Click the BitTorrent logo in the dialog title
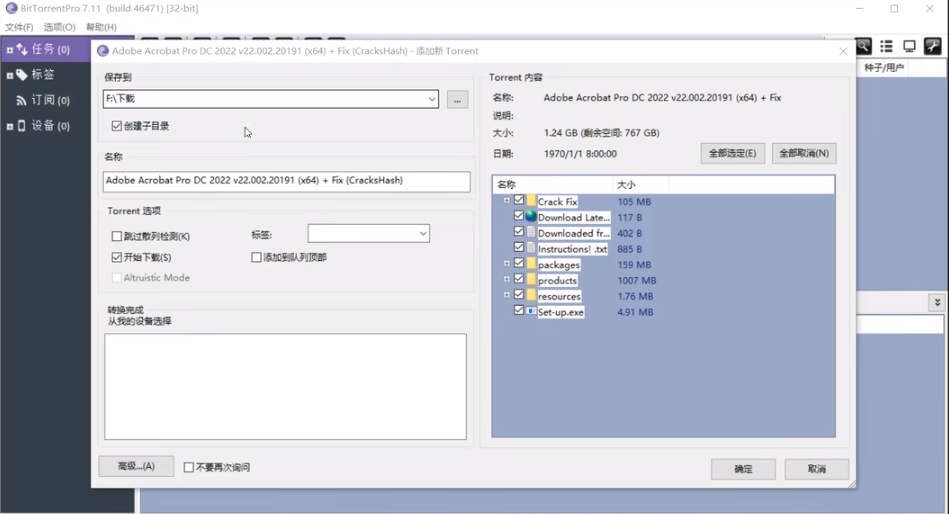The width and height of the screenshot is (949, 514). point(103,51)
